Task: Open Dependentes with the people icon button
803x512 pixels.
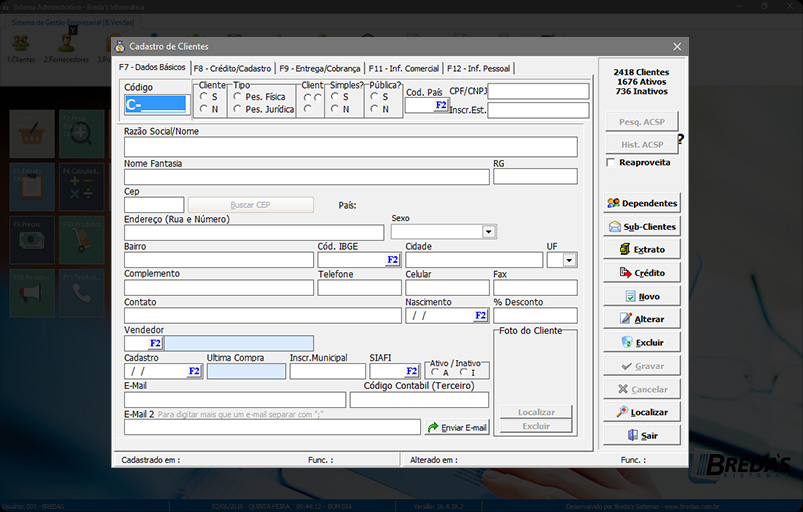Action: click(x=641, y=203)
